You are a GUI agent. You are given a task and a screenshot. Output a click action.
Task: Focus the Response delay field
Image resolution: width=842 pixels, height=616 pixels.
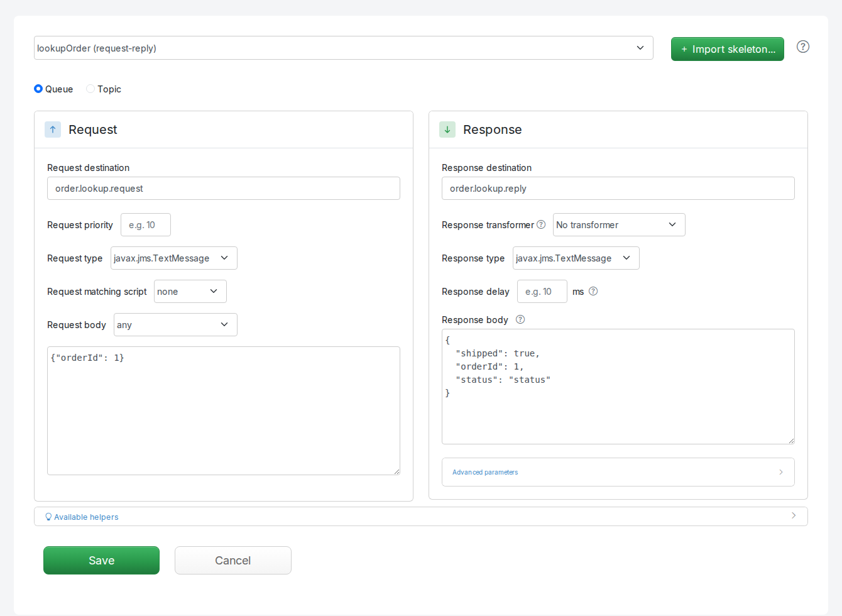click(542, 291)
